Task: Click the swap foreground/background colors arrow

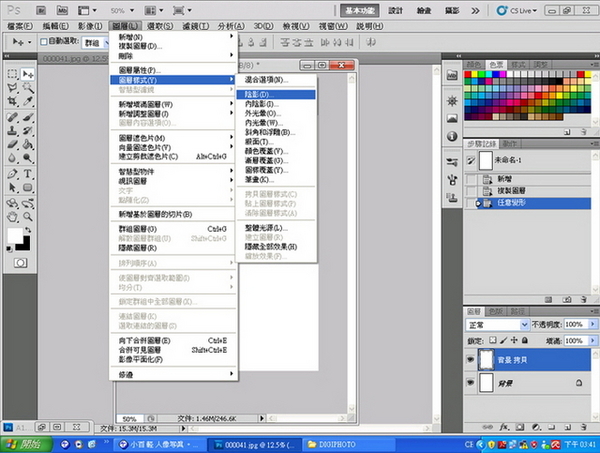Action: 28,230
